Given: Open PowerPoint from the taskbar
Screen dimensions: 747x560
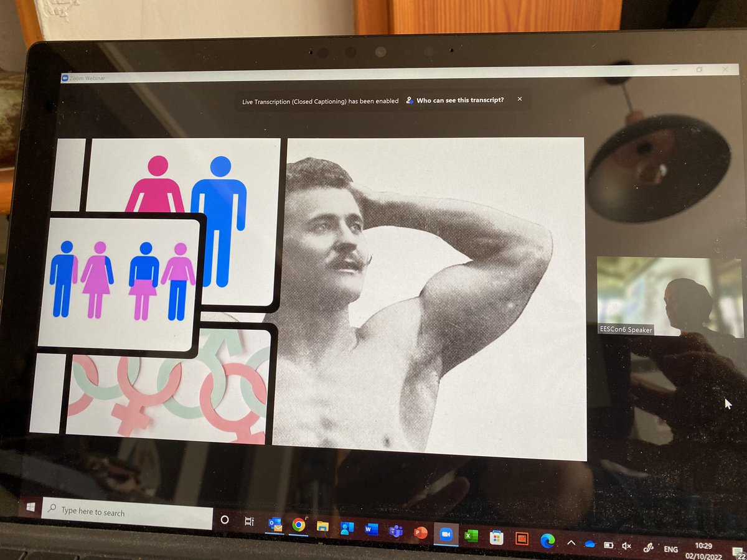Looking at the screenshot, I should 421,533.
